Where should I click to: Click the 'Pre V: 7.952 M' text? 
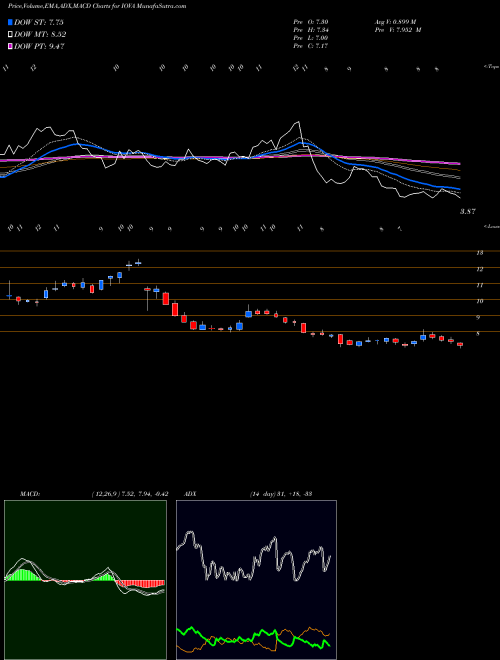pyautogui.click(x=398, y=30)
